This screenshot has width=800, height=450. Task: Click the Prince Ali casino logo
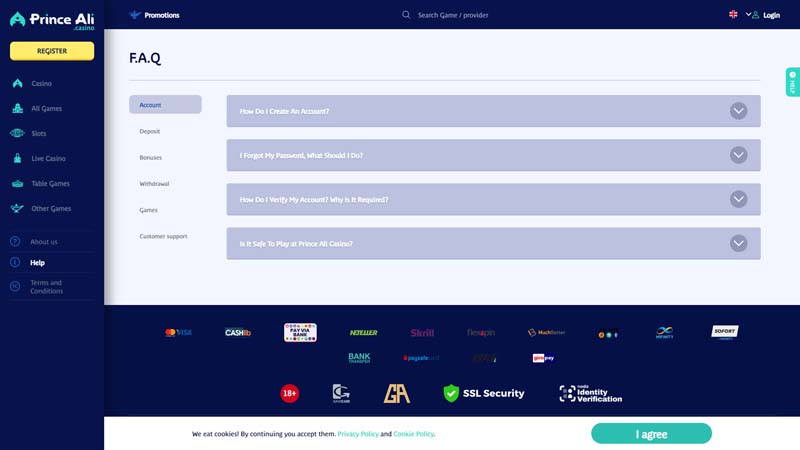(52, 20)
